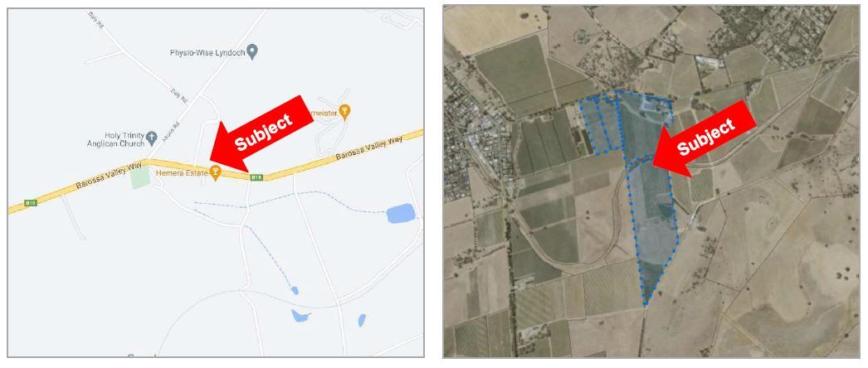Click the red Subject arrow on aerial photo

(x=704, y=138)
